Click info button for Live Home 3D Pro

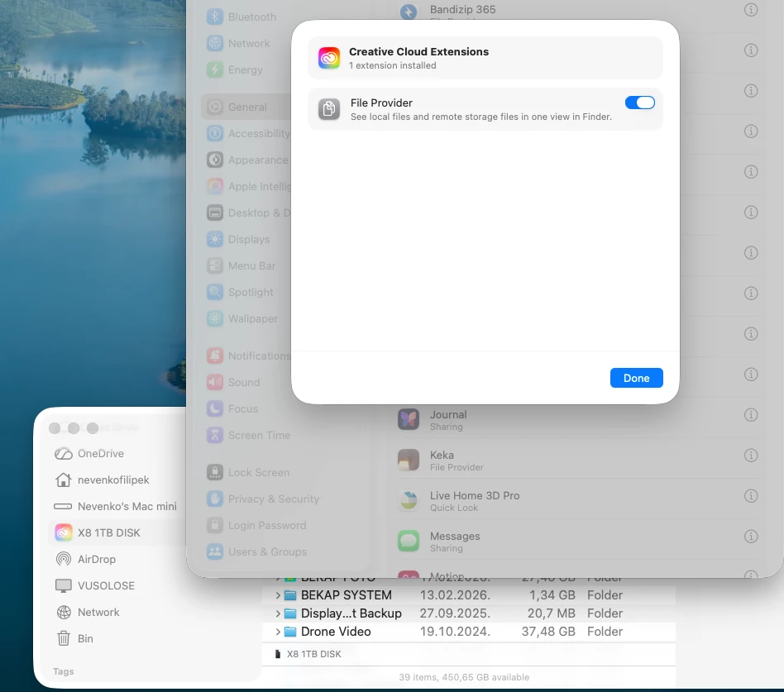click(x=751, y=496)
